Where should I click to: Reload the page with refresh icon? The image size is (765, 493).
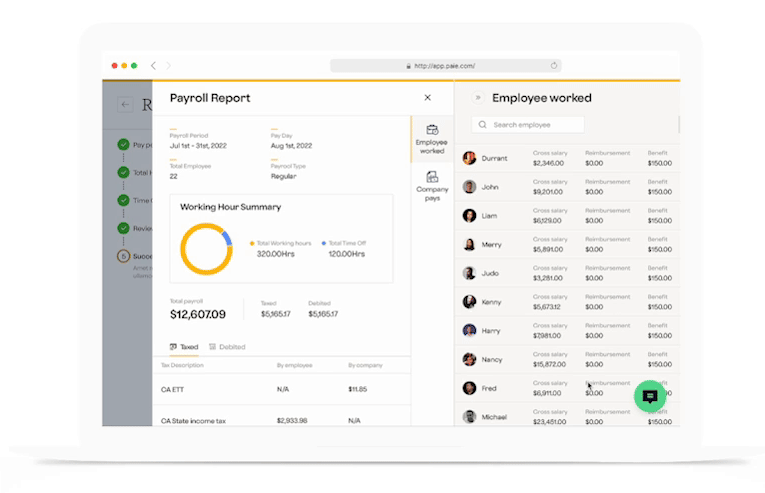(x=554, y=65)
